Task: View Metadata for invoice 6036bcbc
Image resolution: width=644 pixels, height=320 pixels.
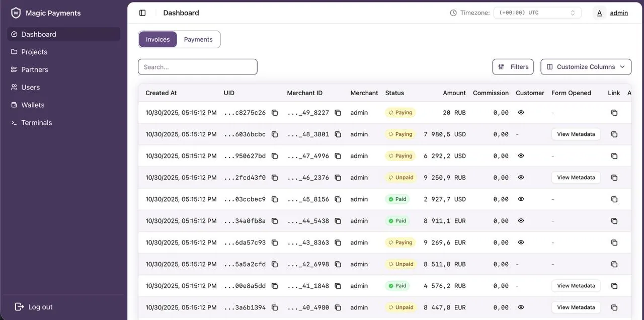Action: point(576,134)
